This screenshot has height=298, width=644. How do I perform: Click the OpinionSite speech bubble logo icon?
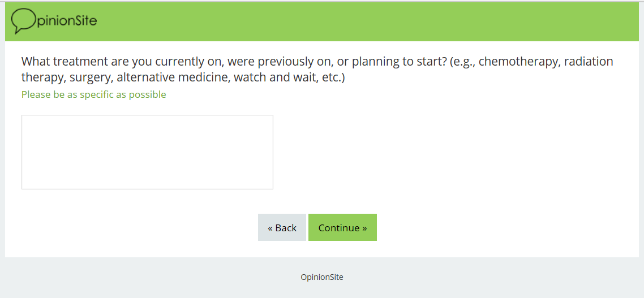(x=23, y=21)
